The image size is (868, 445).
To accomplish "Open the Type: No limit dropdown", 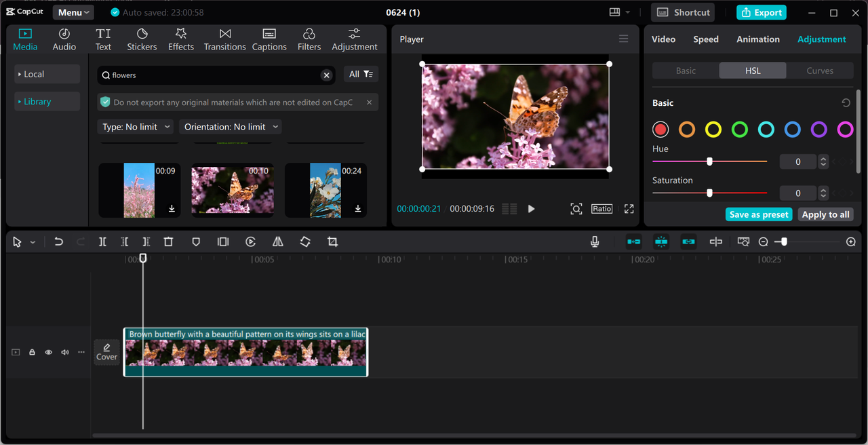I will point(135,127).
